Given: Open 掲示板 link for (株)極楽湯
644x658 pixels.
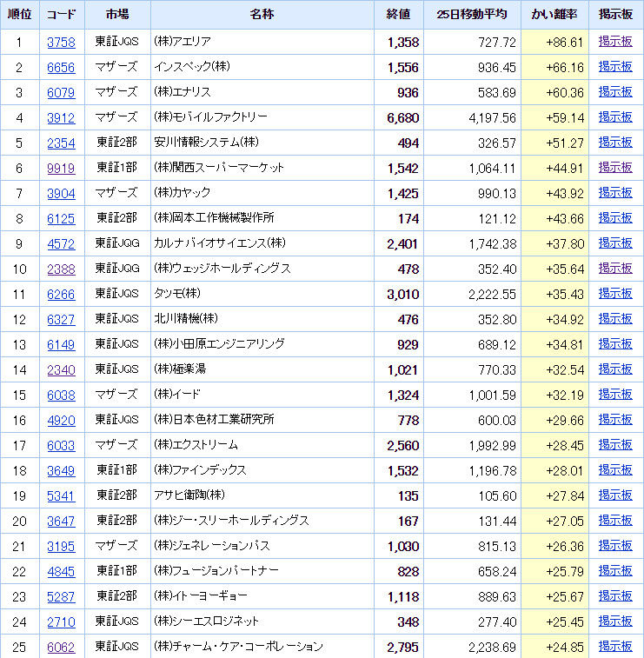Looking at the screenshot, I should tap(615, 369).
